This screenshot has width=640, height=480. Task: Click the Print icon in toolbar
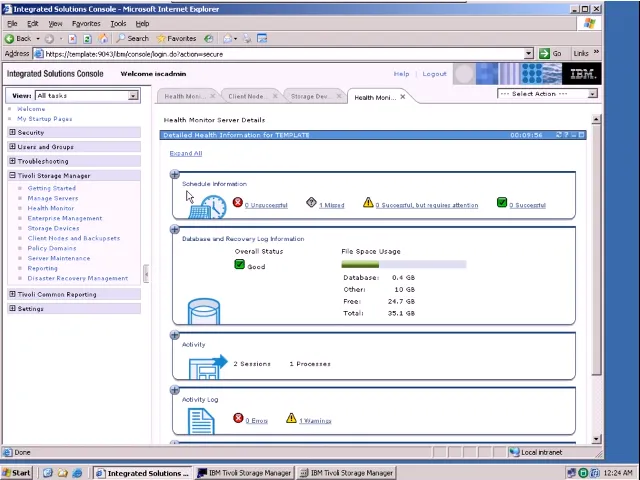click(x=247, y=39)
